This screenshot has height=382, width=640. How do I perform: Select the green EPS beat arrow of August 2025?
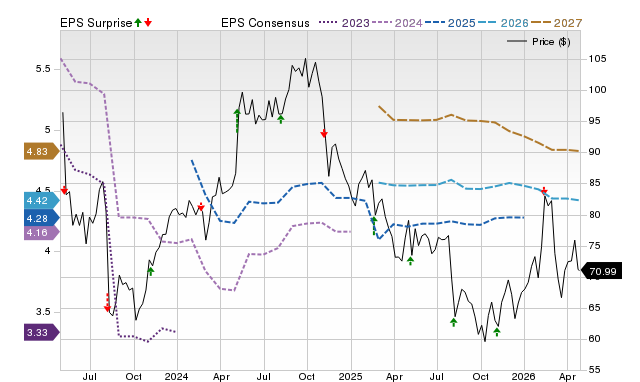pos(453,322)
